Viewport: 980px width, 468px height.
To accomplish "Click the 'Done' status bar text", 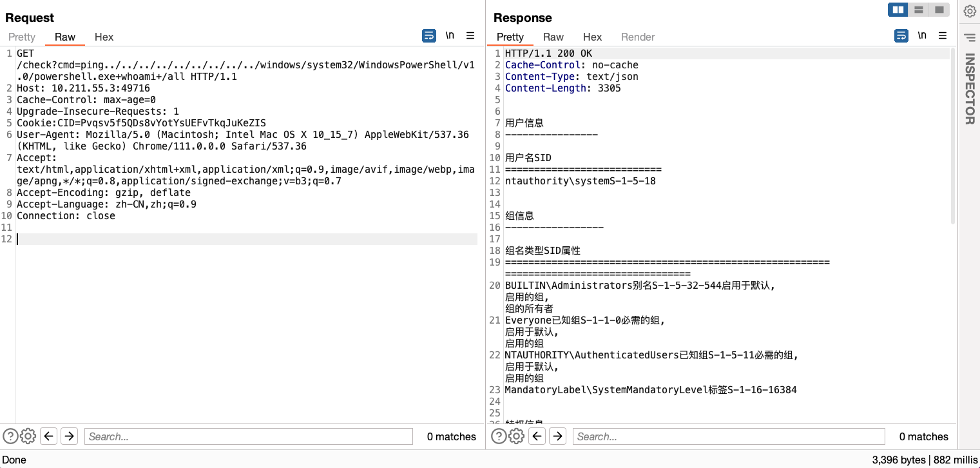I will coord(14,460).
